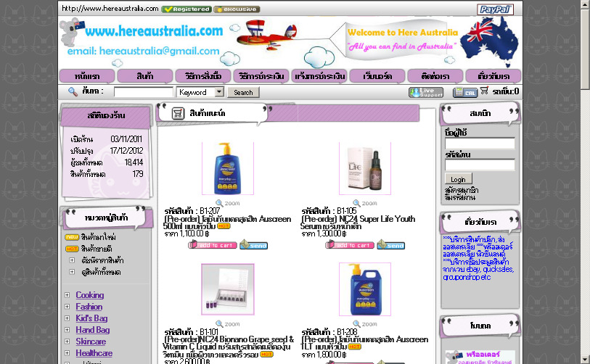Open Auscreen 1LT blue jug thumbnail
The width and height of the screenshot is (590, 364).
[365, 289]
